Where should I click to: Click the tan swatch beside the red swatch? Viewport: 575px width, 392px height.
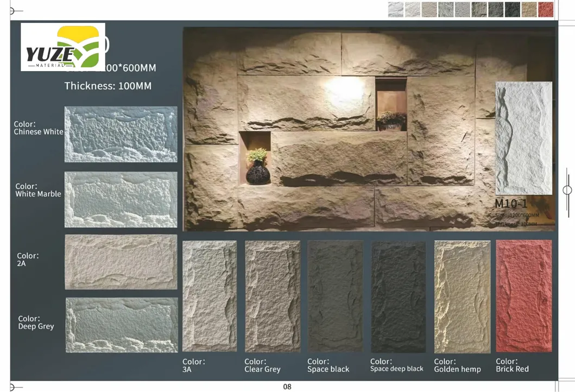[529, 10]
